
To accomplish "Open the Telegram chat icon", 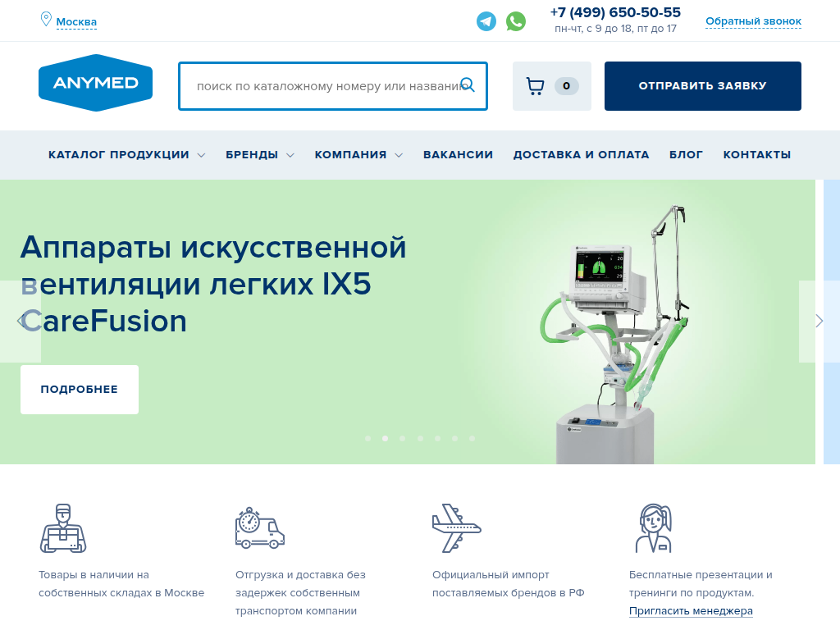I will coord(486,21).
